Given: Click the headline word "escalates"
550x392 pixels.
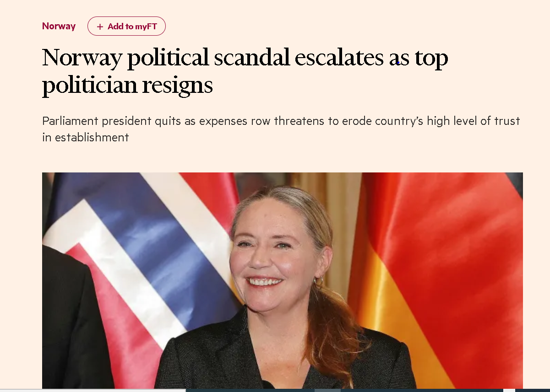Looking at the screenshot, I should 339,58.
